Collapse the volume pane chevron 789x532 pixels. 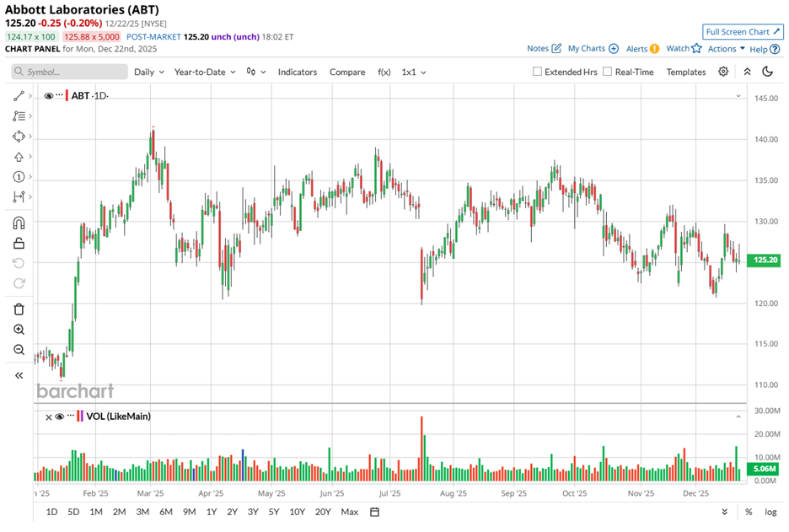(x=738, y=416)
